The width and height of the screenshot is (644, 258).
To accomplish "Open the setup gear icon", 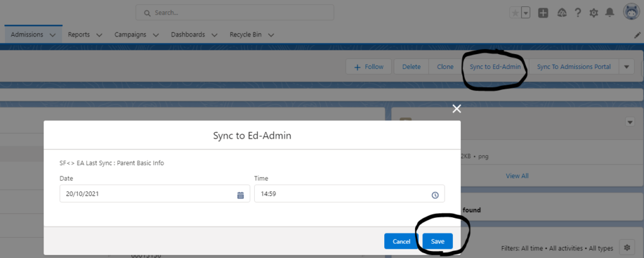I will click(x=594, y=13).
